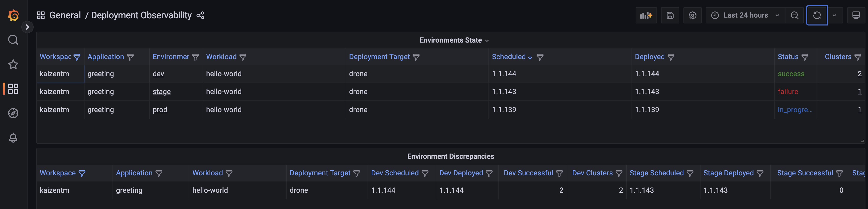Open the starred dashboards icon
Image resolution: width=868 pixels, height=209 pixels.
[13, 64]
